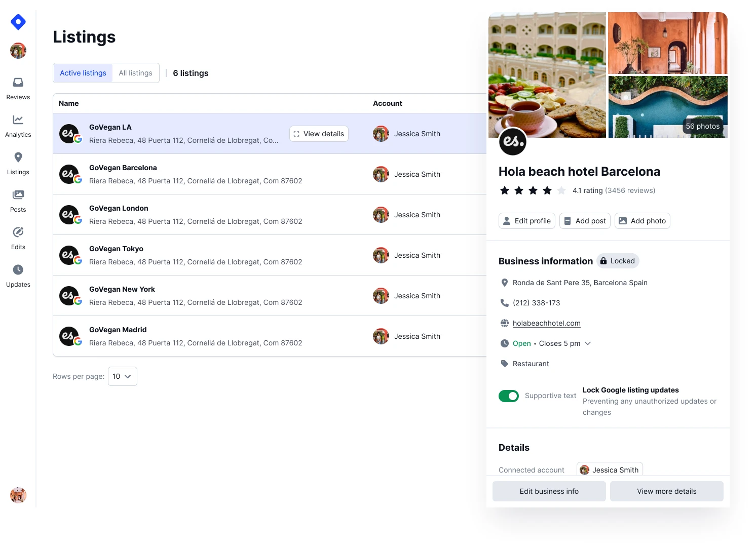Open Updates via the clock icon
The width and height of the screenshot is (756, 550).
point(18,270)
